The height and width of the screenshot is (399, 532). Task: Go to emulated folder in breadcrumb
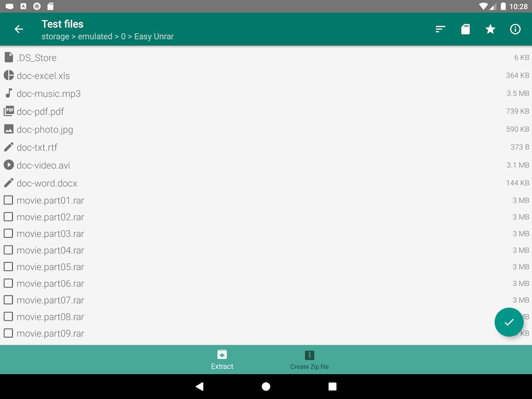[x=95, y=37]
